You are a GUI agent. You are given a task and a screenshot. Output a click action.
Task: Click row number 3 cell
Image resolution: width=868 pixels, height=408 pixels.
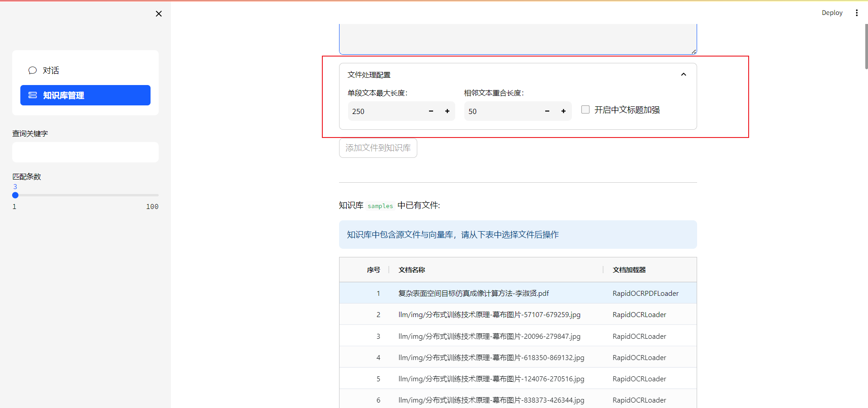(378, 336)
